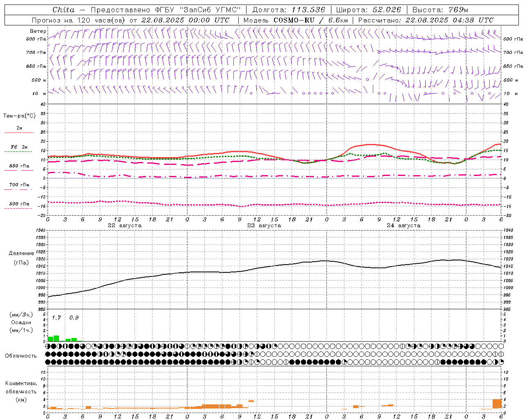Click the "500 м" wind level label on left
Screen dimensions: 525x420
[39, 80]
